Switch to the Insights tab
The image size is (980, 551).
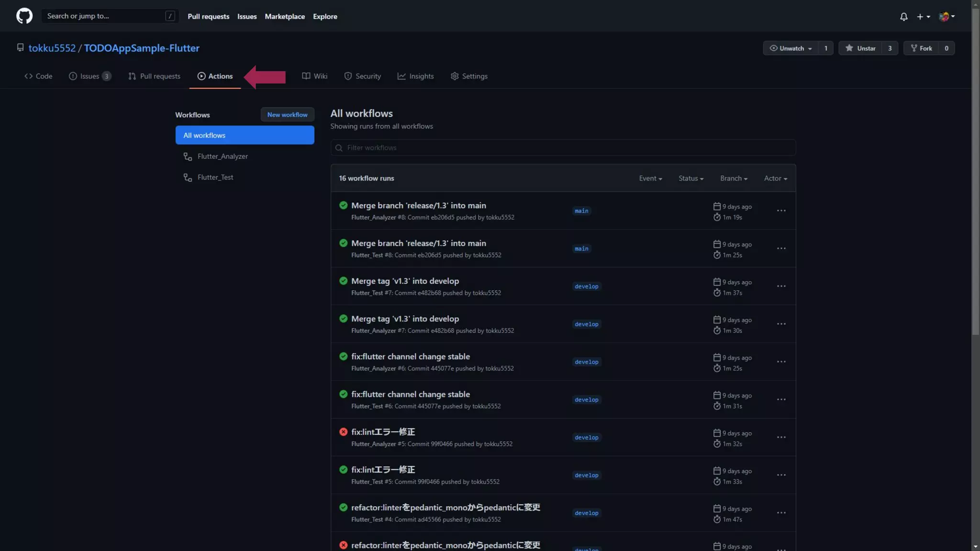coord(415,76)
